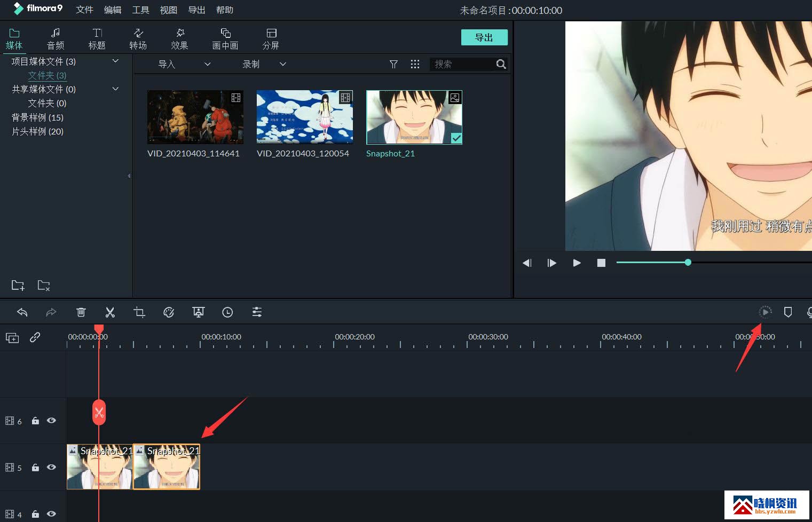Click the frame-forward play icon

click(x=551, y=263)
